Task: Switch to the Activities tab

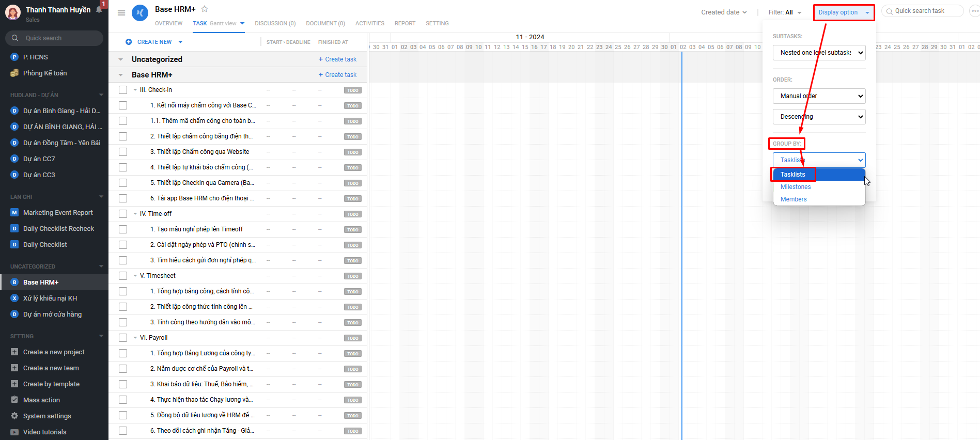Action: 370,23
